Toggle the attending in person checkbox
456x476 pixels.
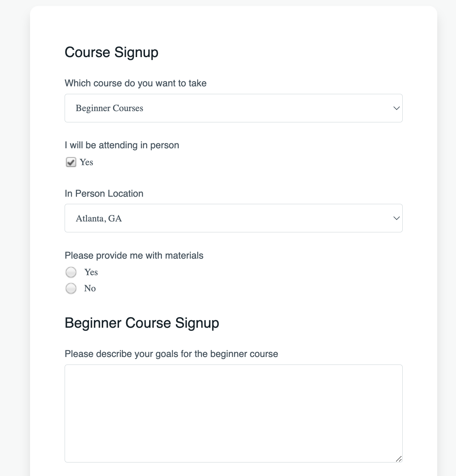[71, 162]
